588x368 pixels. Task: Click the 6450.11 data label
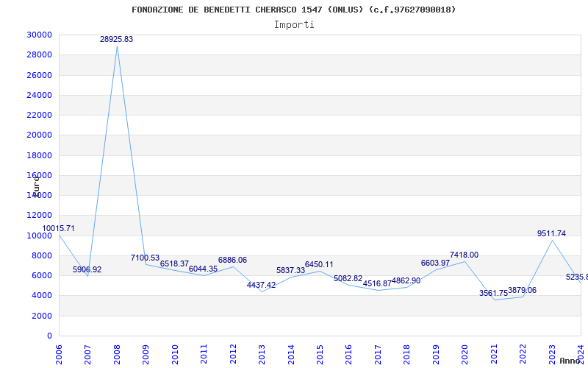pyautogui.click(x=319, y=264)
